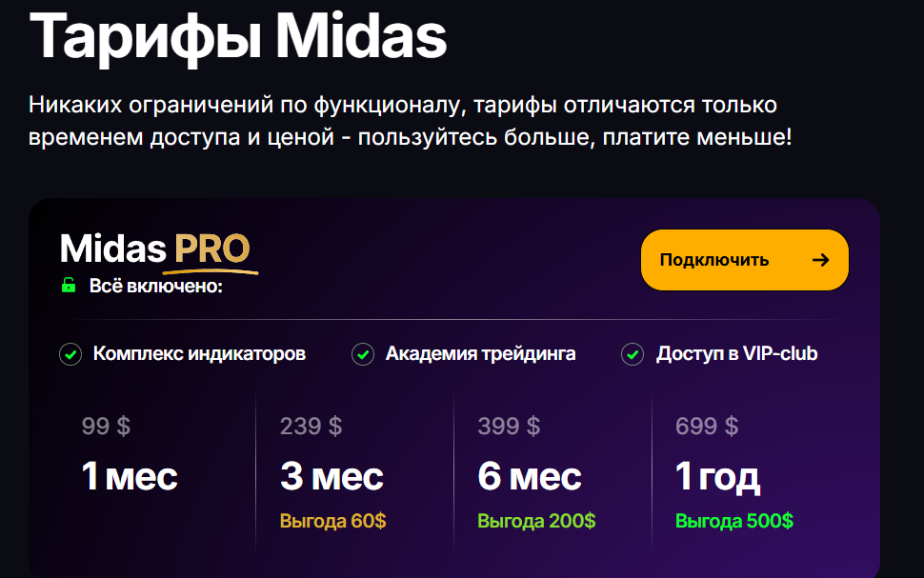
Task: Click the checkmark icon beside Комплекс индикаторов
Action: pyautogui.click(x=70, y=353)
